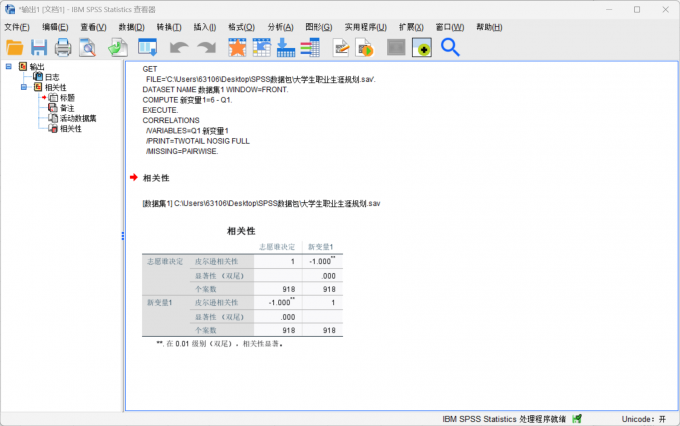Click the 新变量1 column header in table
Image resolution: width=680 pixels, height=426 pixels.
point(320,247)
